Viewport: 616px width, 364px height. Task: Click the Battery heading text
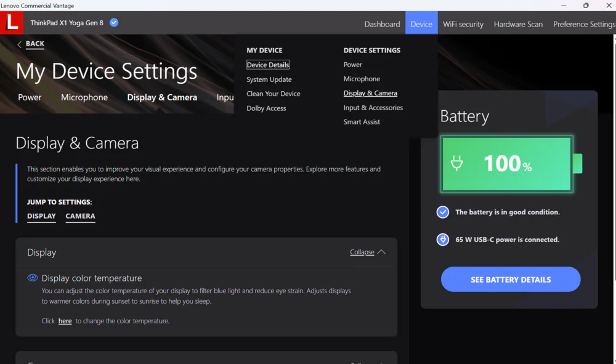tap(464, 116)
